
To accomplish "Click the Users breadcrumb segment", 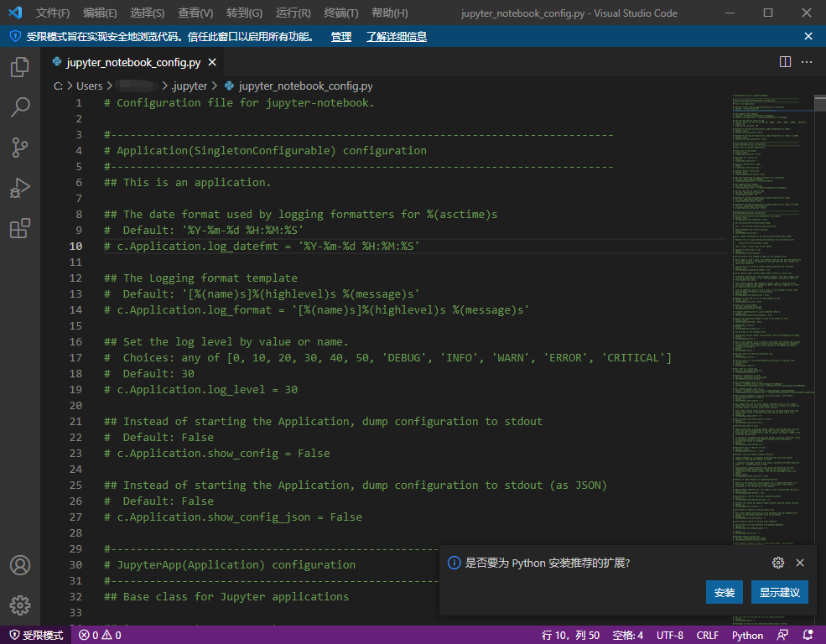I will 90,86.
